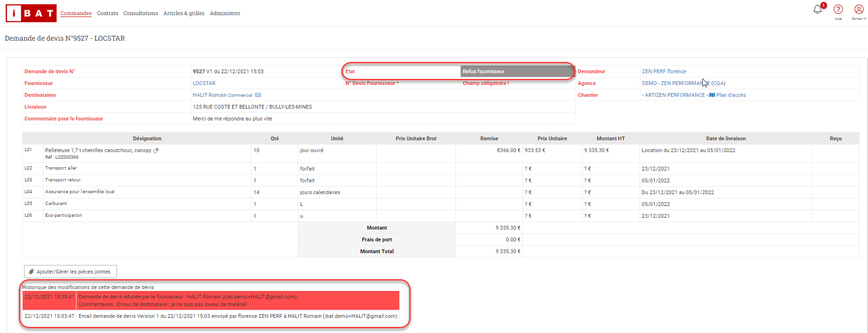Click the 9527 V1 du 22/12/2021 version text
This screenshot has height=333, width=868.
(228, 71)
